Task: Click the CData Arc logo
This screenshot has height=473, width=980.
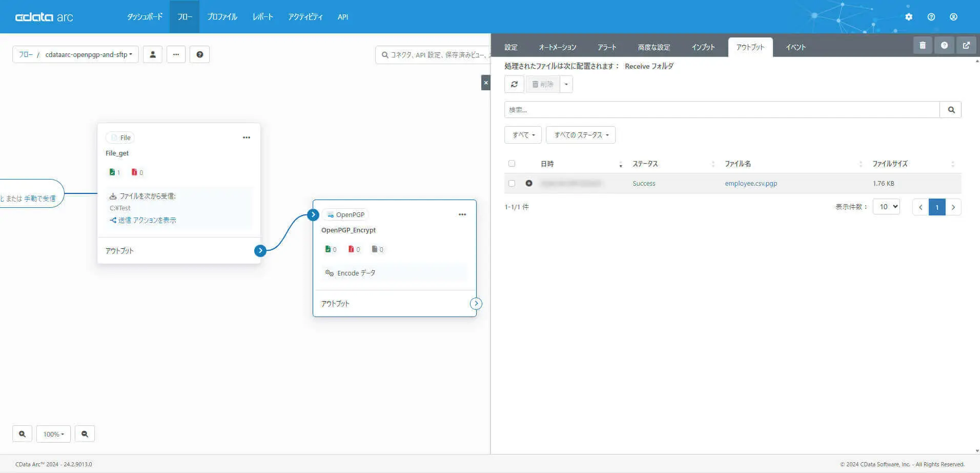Action: point(44,17)
